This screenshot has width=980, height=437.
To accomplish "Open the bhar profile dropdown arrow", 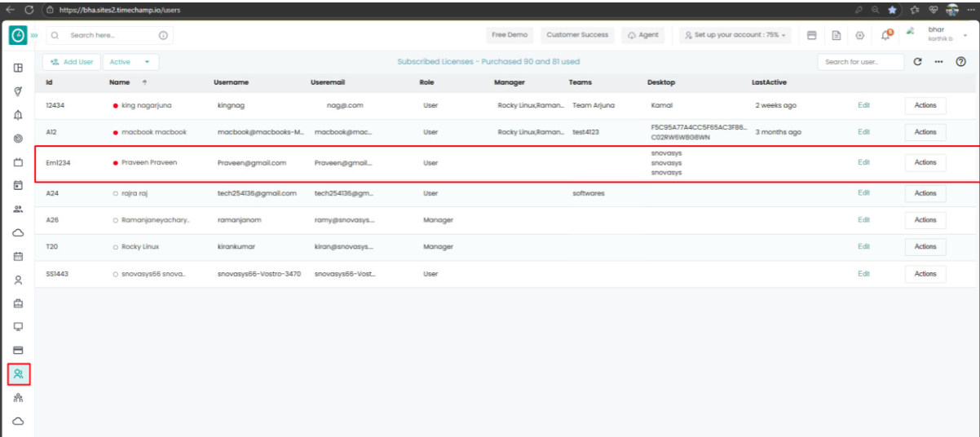I will pyautogui.click(x=965, y=36).
